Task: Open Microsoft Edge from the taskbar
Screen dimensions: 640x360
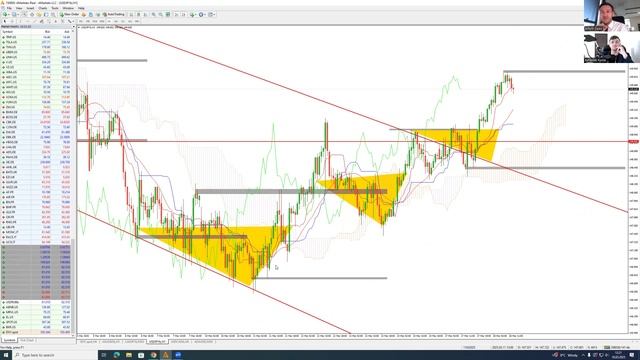Action: (x=116, y=355)
